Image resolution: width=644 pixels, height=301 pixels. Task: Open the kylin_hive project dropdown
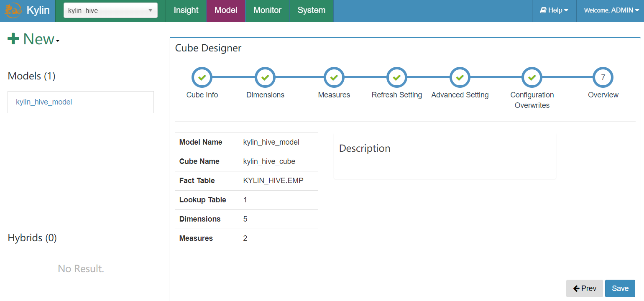pyautogui.click(x=110, y=10)
